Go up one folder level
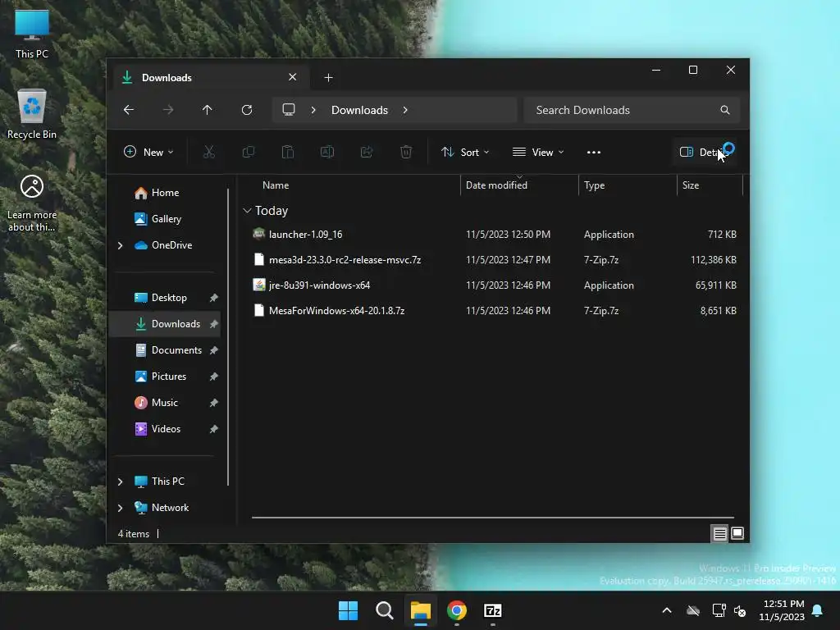 click(208, 110)
